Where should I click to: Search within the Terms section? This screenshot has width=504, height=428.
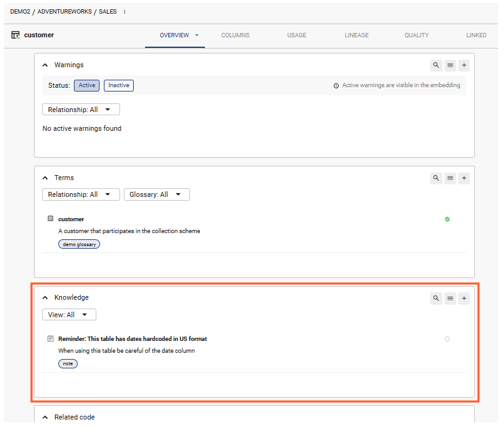click(436, 178)
